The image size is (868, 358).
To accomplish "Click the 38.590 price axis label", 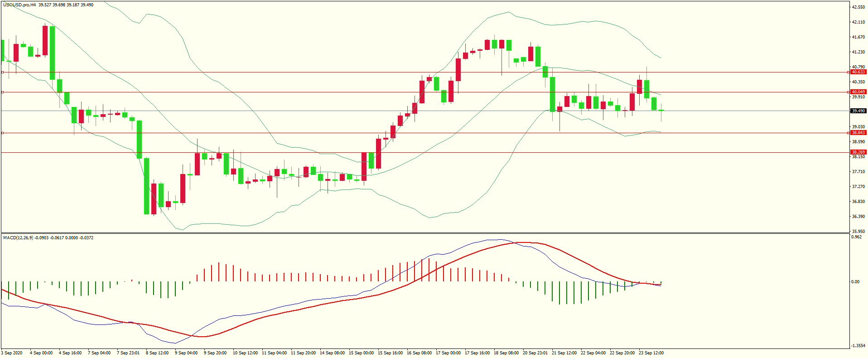I will pyautogui.click(x=858, y=142).
